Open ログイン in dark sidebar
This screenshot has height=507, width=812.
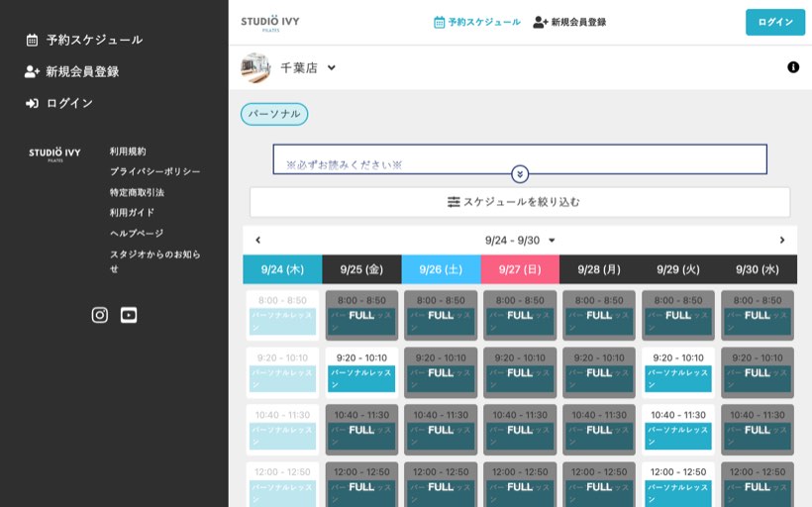click(x=59, y=103)
